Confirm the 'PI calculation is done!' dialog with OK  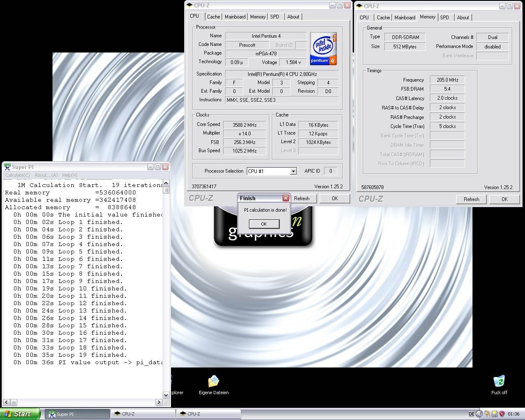click(x=264, y=224)
